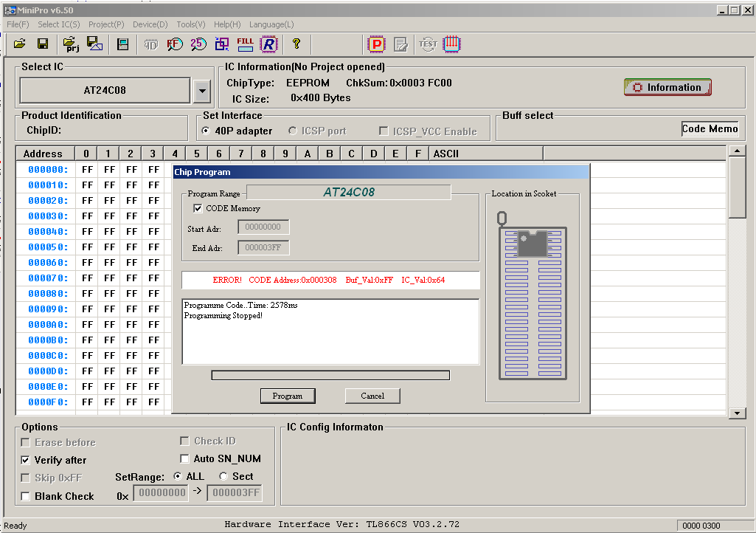Screen dimensions: 756x533
Task: Click the Read chip R icon
Action: click(269, 44)
